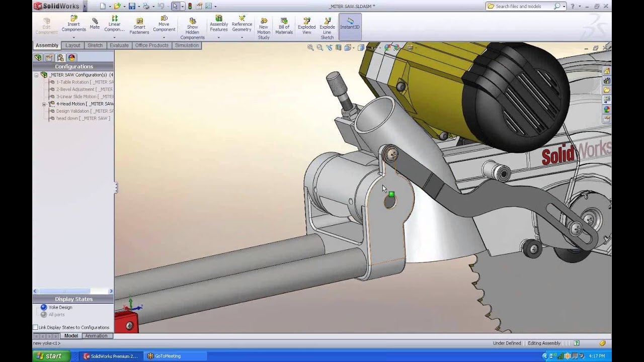Viewport: 644px width, 362px height.
Task: Select the Model bottom tab
Action: click(x=71, y=336)
